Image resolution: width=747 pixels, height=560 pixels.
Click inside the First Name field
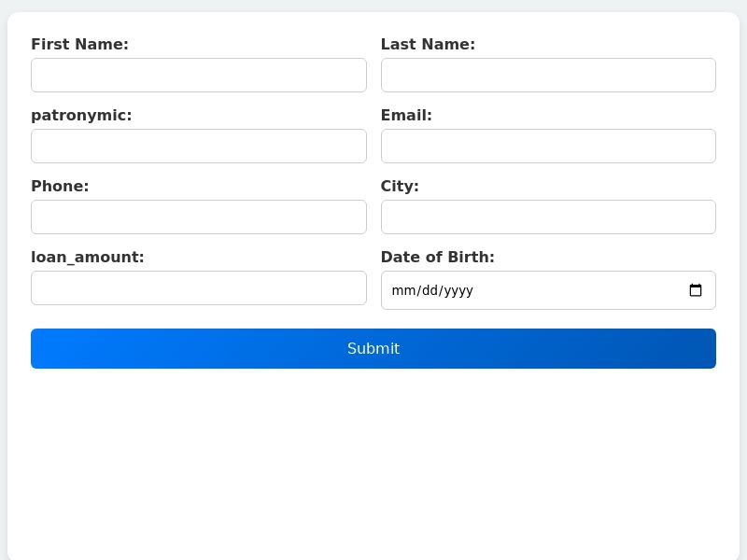click(x=199, y=75)
